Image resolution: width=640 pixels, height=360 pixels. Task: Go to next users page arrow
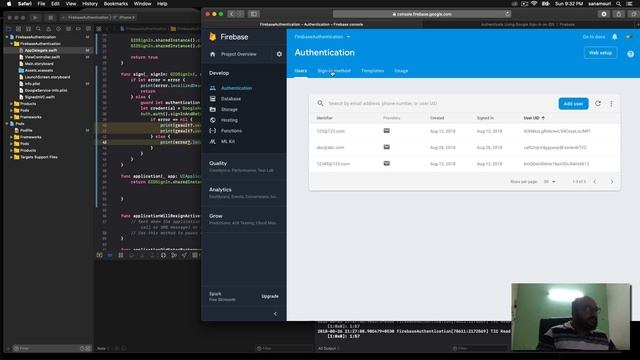click(x=612, y=182)
